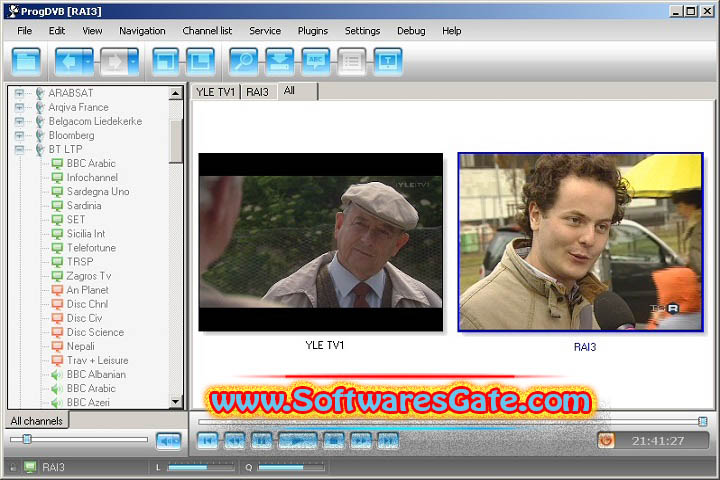Image resolution: width=720 pixels, height=480 pixels.
Task: Switch to the RAI3 tab
Action: pos(258,92)
